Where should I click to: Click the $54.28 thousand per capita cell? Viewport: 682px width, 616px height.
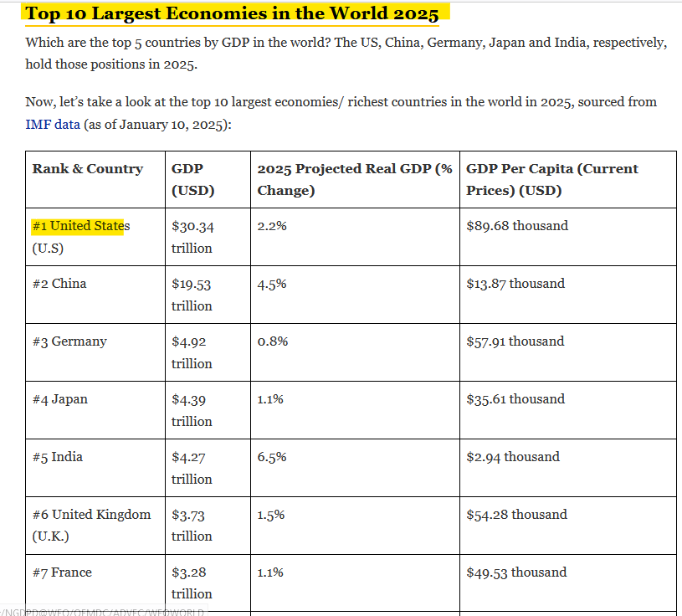click(x=568, y=526)
